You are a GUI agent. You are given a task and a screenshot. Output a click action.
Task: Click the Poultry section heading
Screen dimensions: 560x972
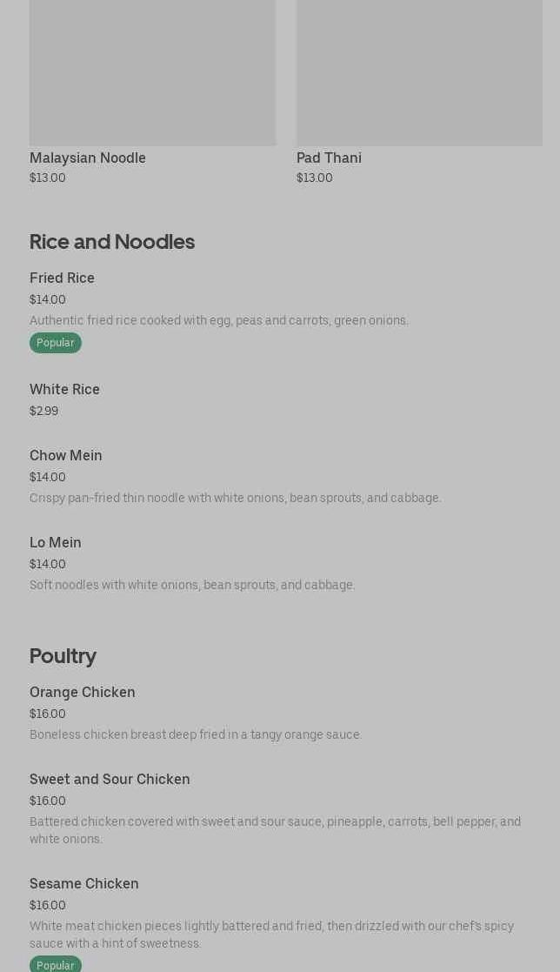click(63, 656)
